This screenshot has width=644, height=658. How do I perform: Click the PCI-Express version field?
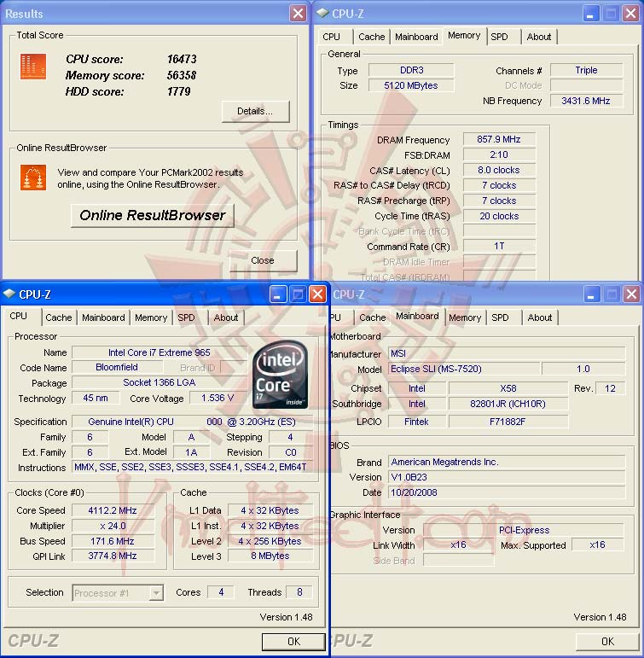pos(524,530)
